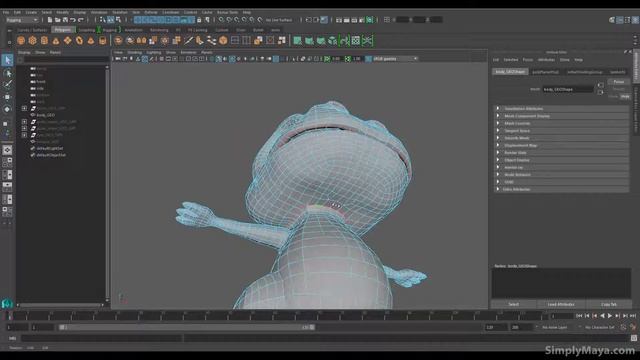Click the playback range slider bar

[187, 327]
